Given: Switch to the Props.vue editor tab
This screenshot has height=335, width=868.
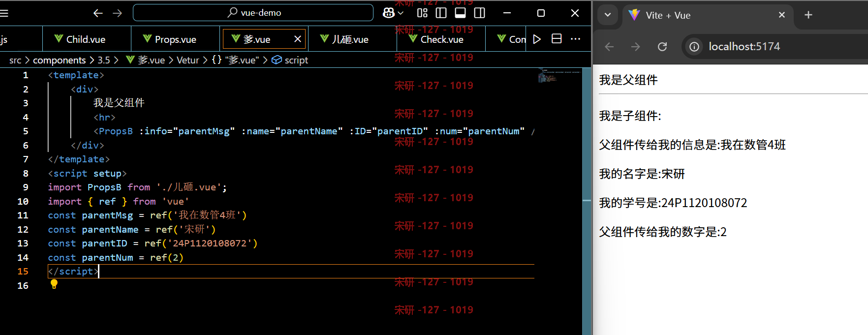Looking at the screenshot, I should (x=175, y=39).
